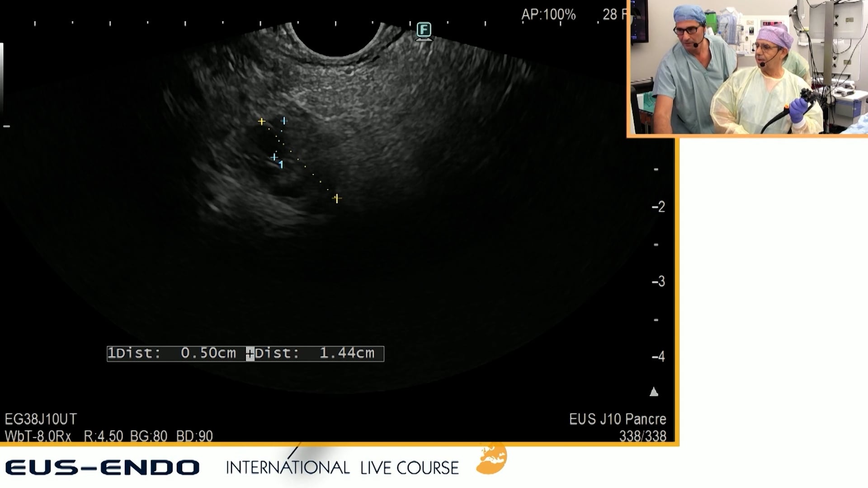Select the Dist 1.44cm measurement readout

315,353
